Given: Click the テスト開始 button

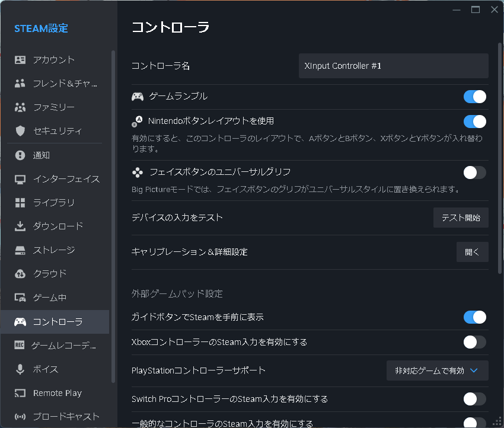Looking at the screenshot, I should click(x=461, y=218).
